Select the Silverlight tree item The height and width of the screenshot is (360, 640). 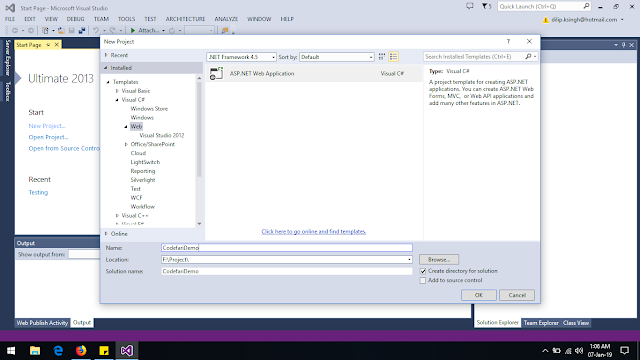pyautogui.click(x=142, y=180)
